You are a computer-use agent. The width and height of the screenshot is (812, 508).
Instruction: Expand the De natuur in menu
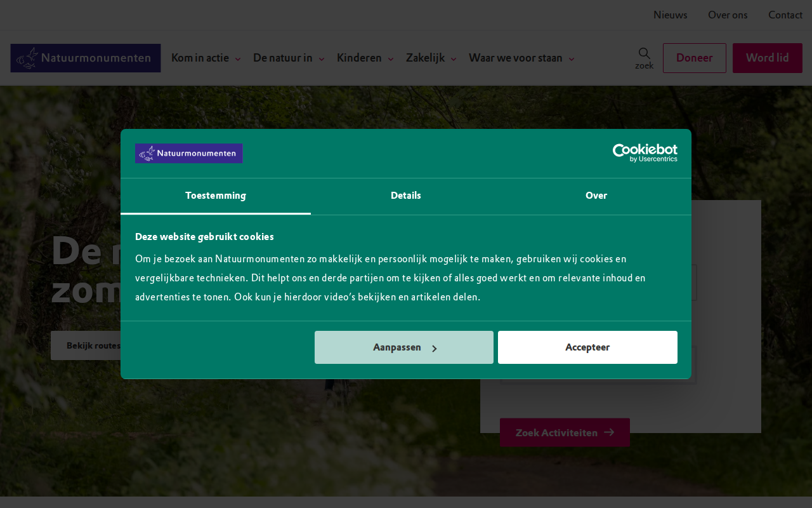pos(289,58)
